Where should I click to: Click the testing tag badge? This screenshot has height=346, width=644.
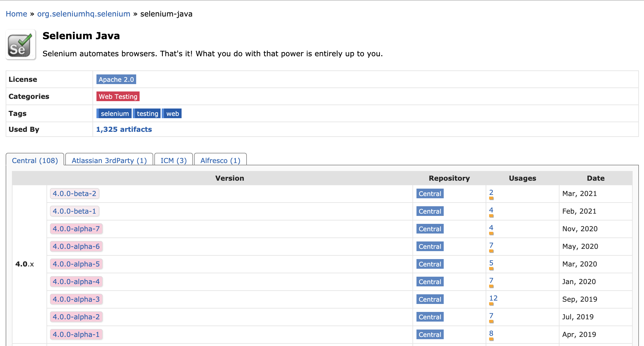[x=147, y=114]
